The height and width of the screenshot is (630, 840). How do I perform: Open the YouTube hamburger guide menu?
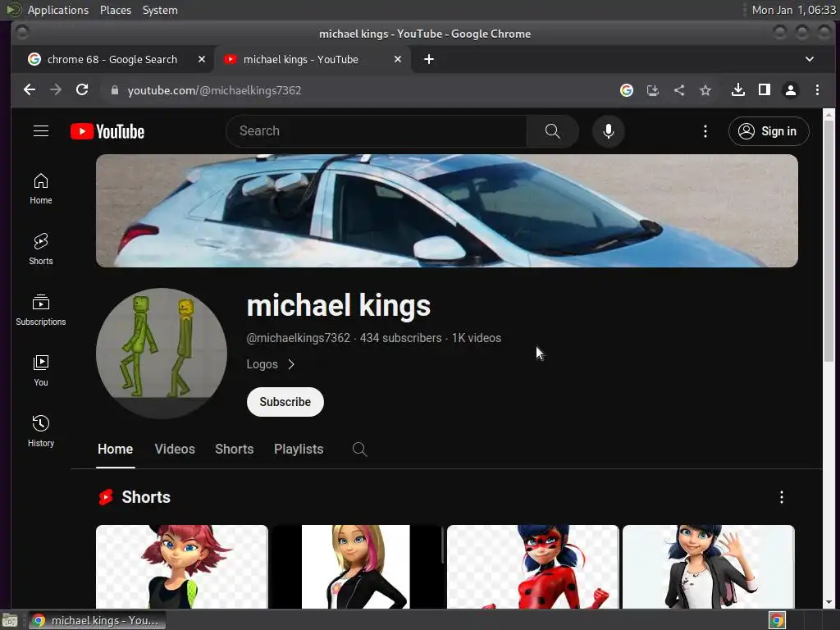[41, 131]
